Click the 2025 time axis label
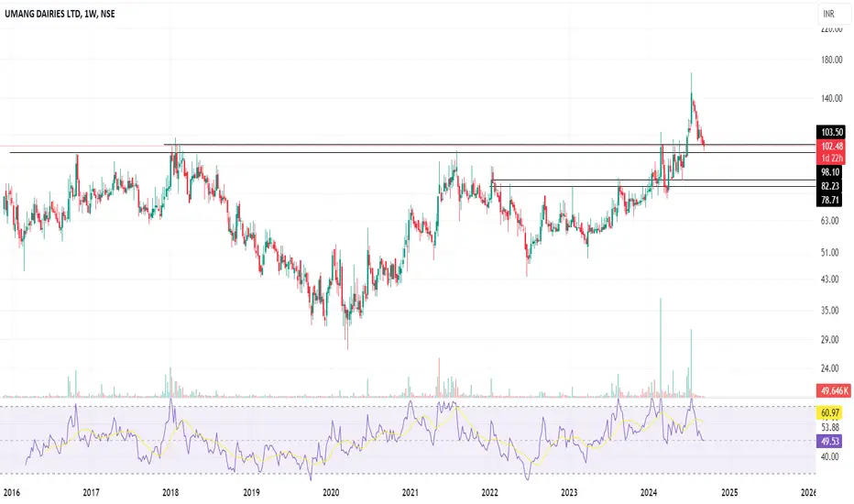The image size is (854, 504). [x=729, y=493]
